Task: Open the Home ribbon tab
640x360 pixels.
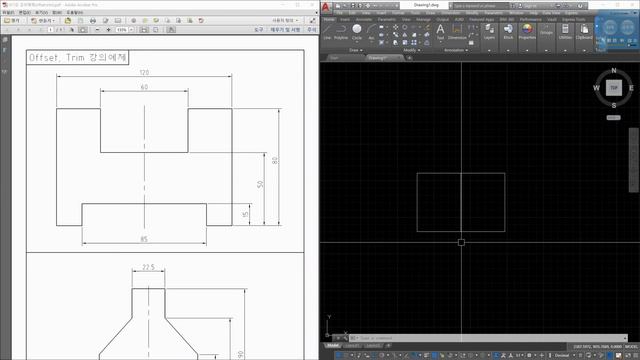Action: [x=329, y=19]
